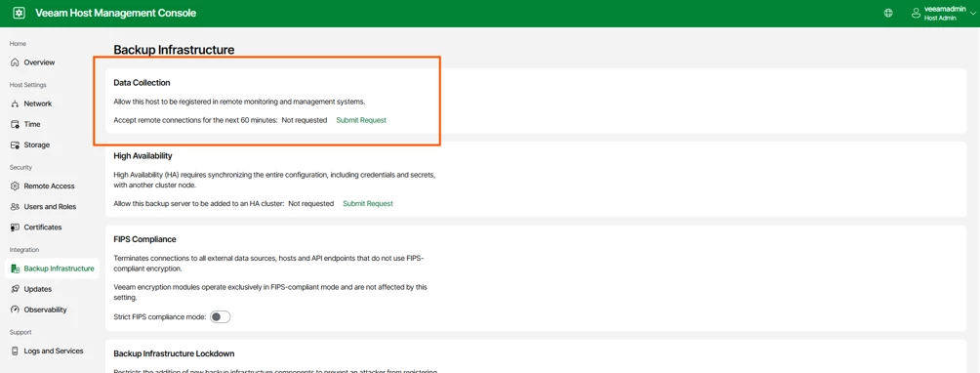The height and width of the screenshot is (373, 980).
Task: Click the FIPS Compliance section title
Action: click(x=145, y=239)
